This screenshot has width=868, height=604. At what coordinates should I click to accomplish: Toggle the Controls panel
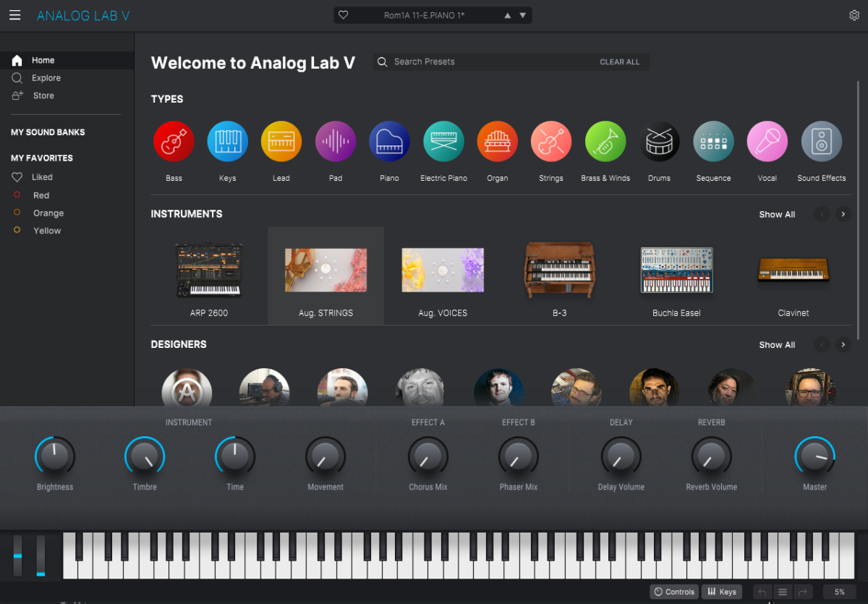[674, 592]
